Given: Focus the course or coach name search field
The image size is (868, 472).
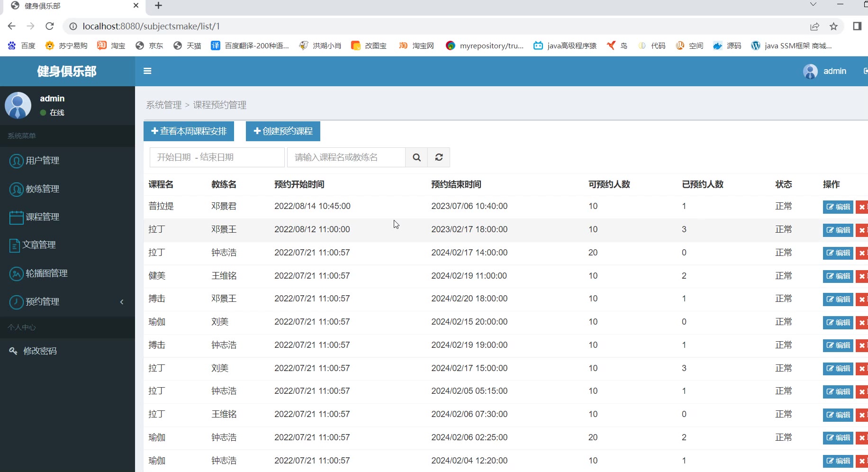Looking at the screenshot, I should (346, 157).
